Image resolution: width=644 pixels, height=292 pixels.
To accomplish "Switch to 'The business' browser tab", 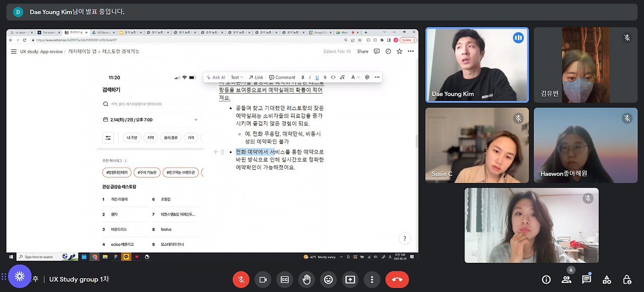I will 49,32.
